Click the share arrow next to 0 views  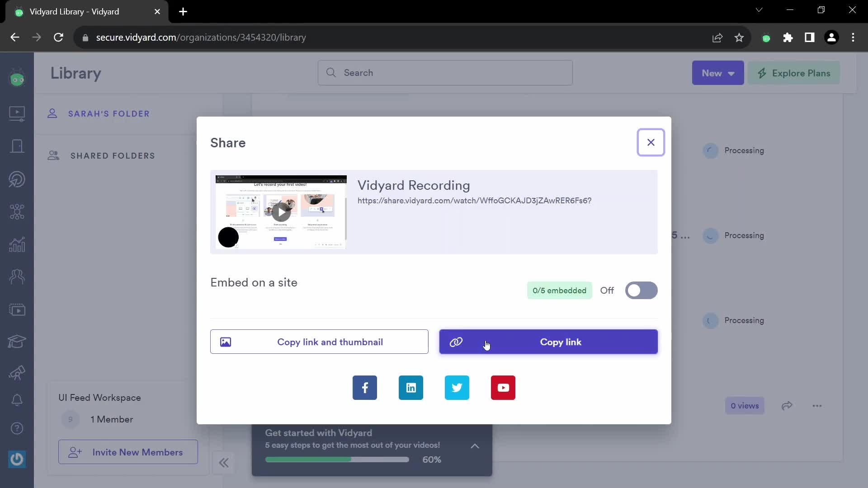coord(787,406)
